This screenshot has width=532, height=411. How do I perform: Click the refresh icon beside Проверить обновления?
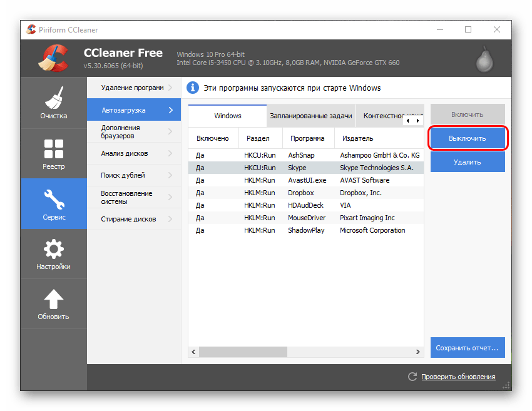point(412,377)
